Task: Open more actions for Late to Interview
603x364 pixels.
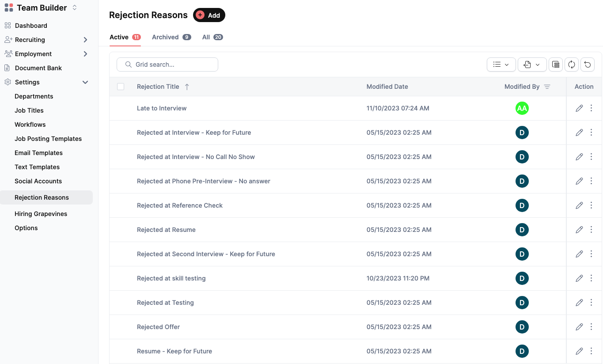Action: tap(591, 108)
